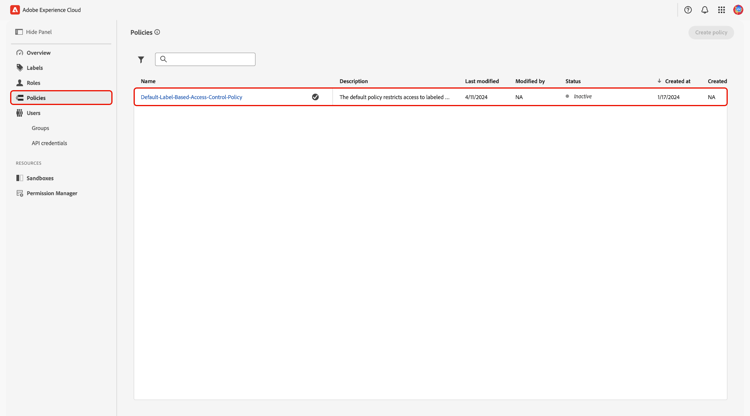Click the NA cell under Modified by
The width and height of the screenshot is (750, 416).
point(519,97)
